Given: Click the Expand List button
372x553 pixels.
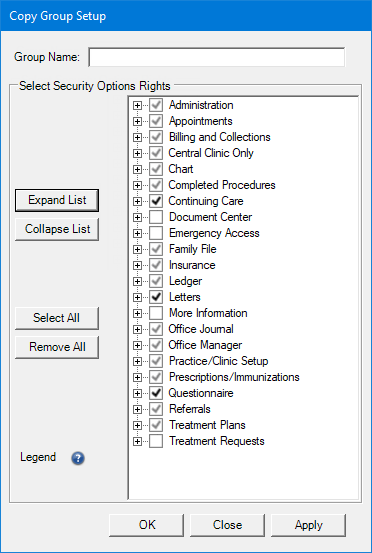Looking at the screenshot, I should tap(57, 200).
